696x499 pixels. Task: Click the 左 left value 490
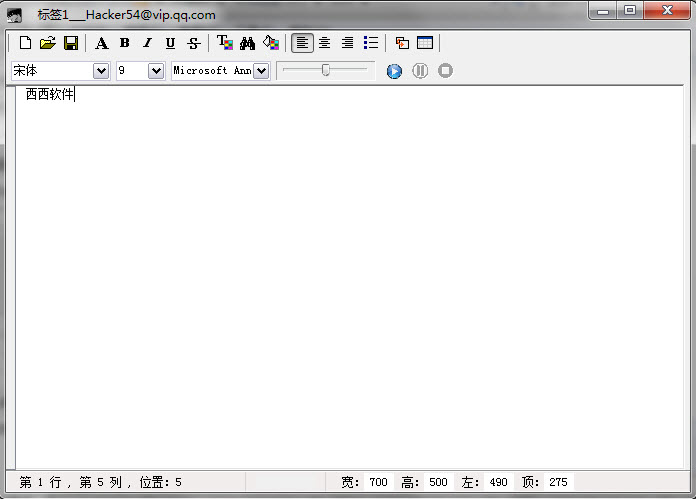(498, 482)
